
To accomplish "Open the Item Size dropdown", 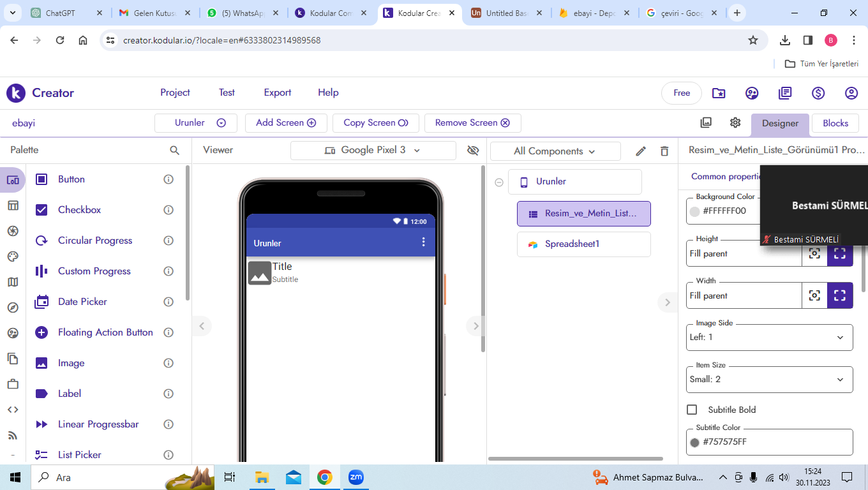I will click(770, 379).
